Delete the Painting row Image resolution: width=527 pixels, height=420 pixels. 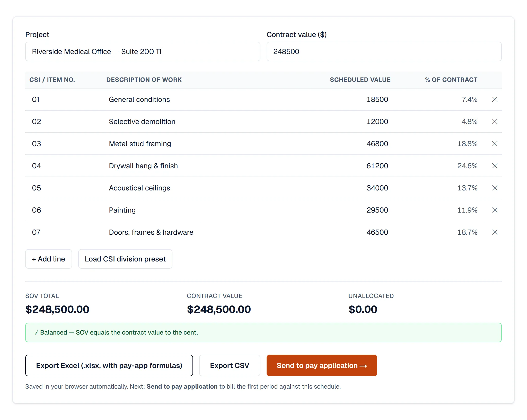pyautogui.click(x=495, y=210)
